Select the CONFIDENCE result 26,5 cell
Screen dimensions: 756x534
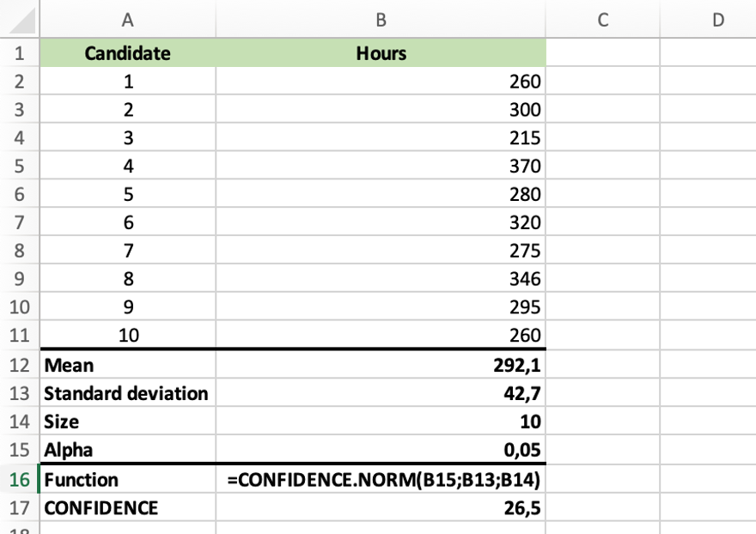coord(381,507)
